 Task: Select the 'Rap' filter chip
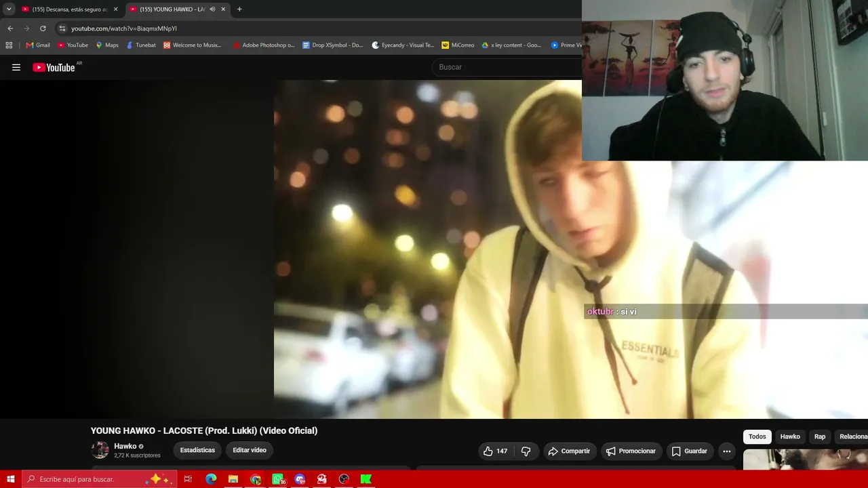pyautogui.click(x=820, y=436)
